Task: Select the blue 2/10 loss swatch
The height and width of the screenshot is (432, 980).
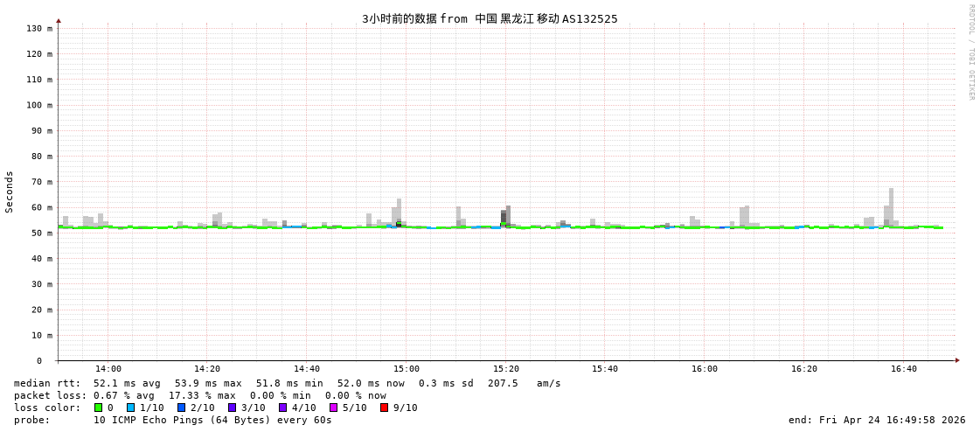Action: (182, 408)
